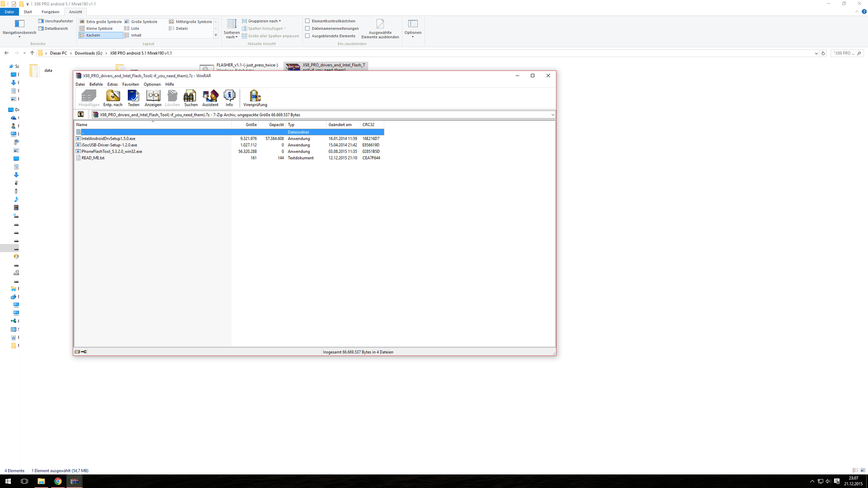
Task: Open the data folder in Explorer
Action: pyautogui.click(x=41, y=70)
